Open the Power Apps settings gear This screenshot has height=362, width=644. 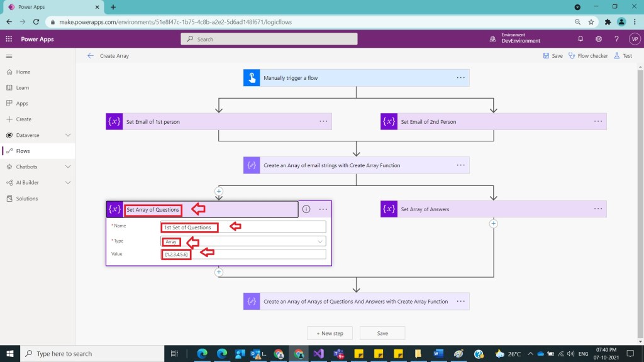click(599, 38)
